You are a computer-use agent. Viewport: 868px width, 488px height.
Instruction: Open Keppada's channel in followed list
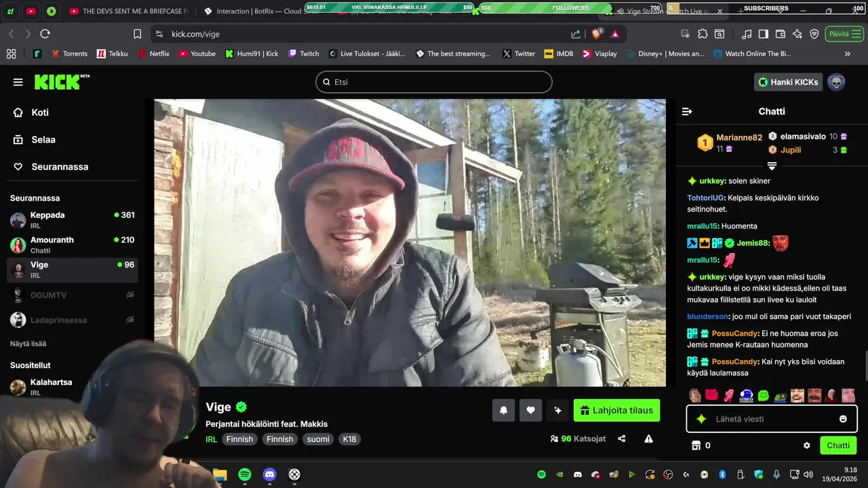[x=73, y=220]
